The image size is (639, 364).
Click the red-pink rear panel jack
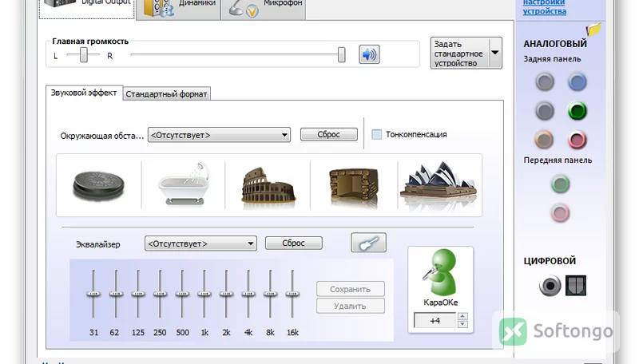577,140
